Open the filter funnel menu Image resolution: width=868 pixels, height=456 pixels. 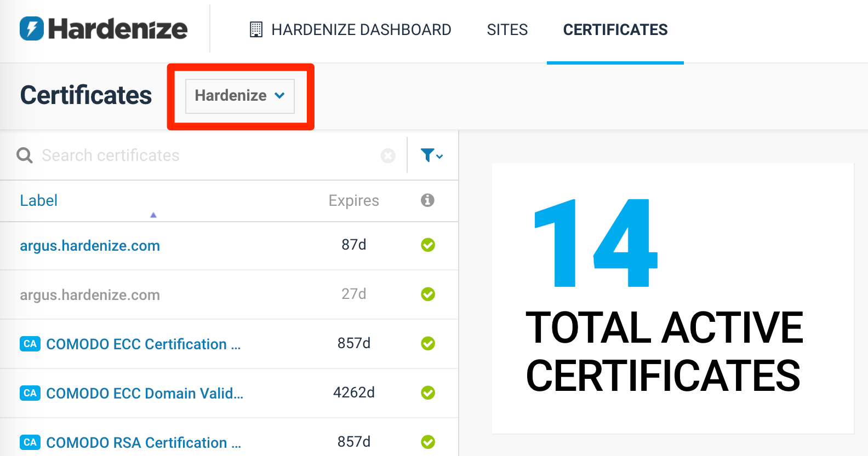(x=432, y=155)
